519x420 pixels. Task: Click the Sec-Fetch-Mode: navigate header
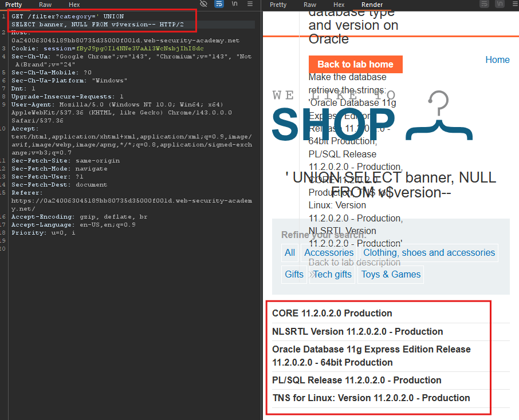click(59, 169)
